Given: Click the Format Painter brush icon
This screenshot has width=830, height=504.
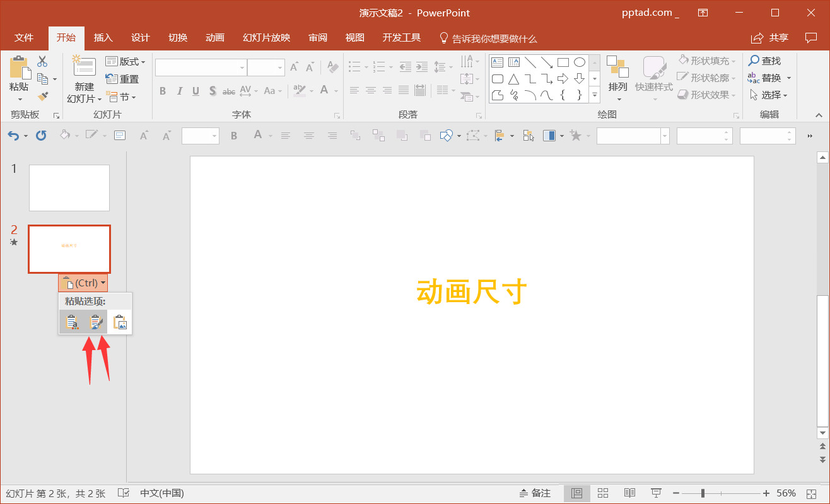Looking at the screenshot, I should tap(42, 97).
